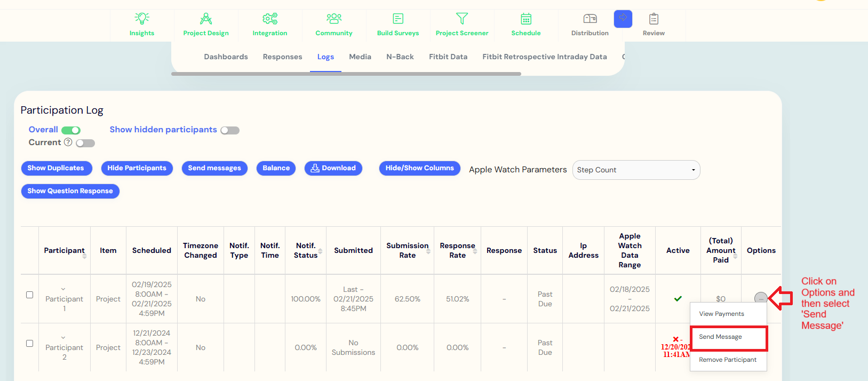Open the Step Count parameter dropdown
868x381 pixels.
636,170
